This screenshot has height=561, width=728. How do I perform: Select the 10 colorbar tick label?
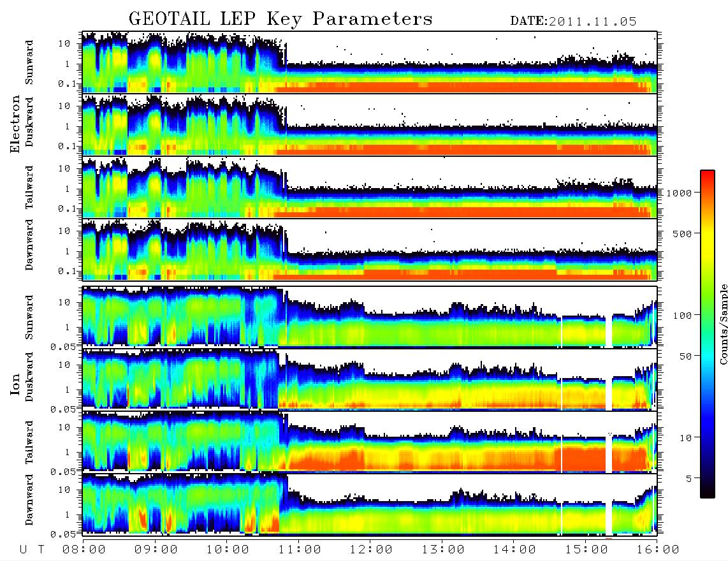pos(685,437)
